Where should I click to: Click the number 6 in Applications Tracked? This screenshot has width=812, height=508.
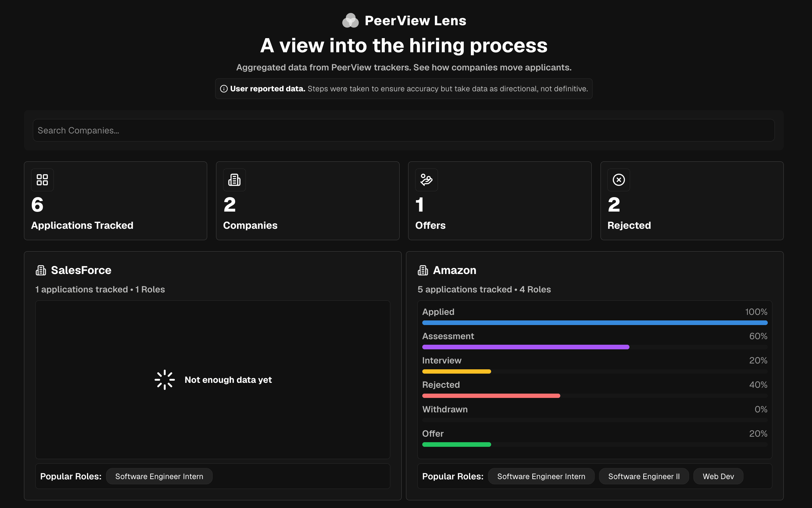point(37,204)
